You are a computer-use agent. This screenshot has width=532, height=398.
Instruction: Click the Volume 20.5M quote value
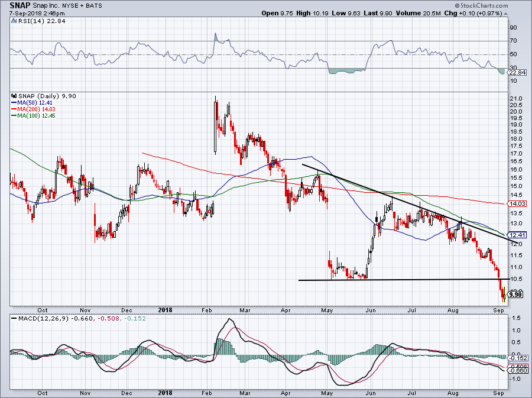coord(418,13)
